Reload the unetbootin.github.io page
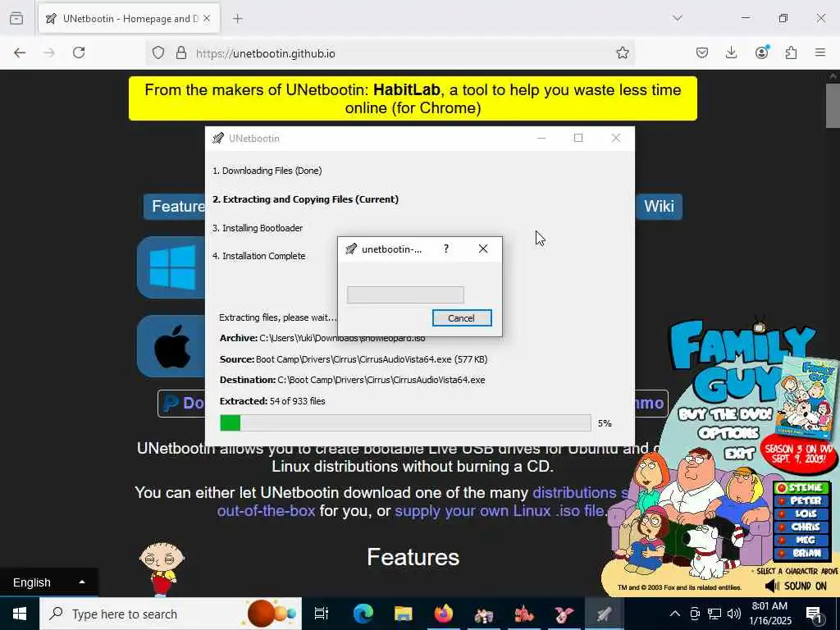Viewport: 840px width, 630px height. coord(79,52)
